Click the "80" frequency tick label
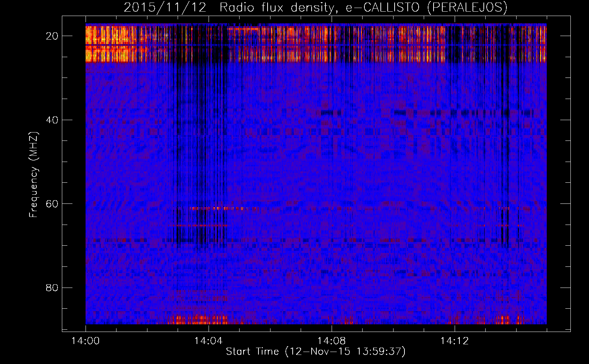 pos(52,288)
